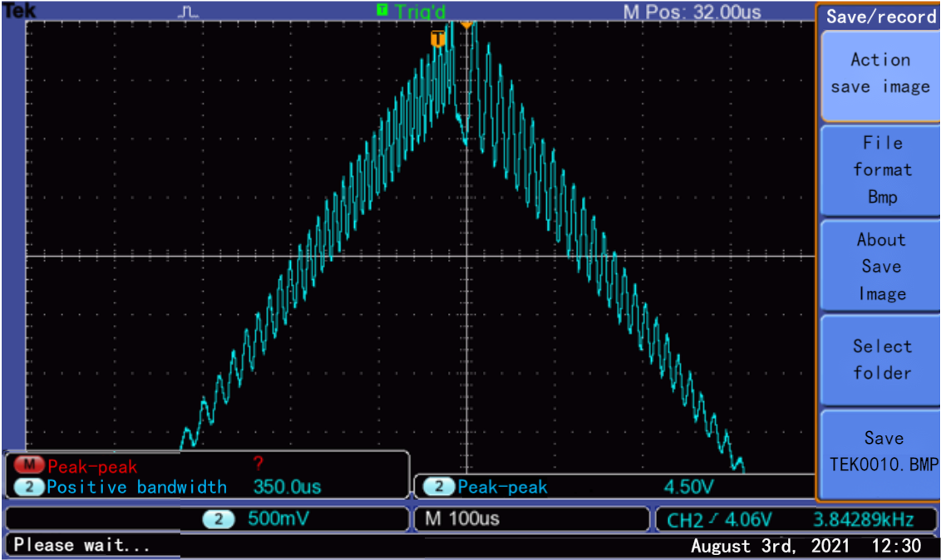941x560 pixels.
Task: Click channel 2 badge beside Peak-peak 4.50V
Action: (438, 487)
